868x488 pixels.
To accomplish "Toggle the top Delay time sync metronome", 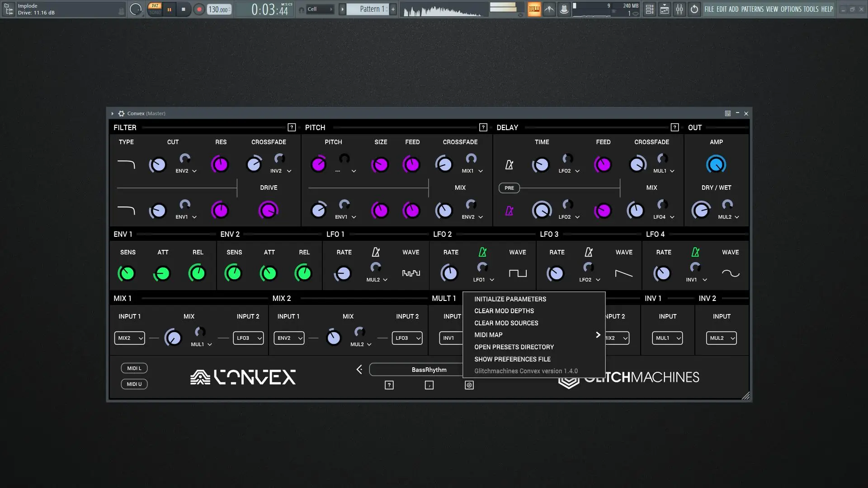I will click(x=509, y=165).
